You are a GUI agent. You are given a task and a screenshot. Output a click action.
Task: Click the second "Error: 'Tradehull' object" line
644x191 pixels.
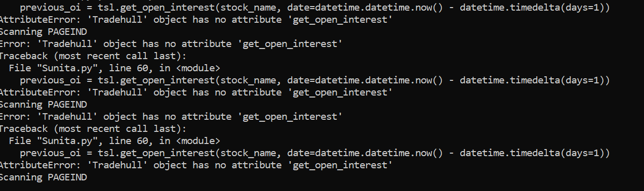point(171,117)
